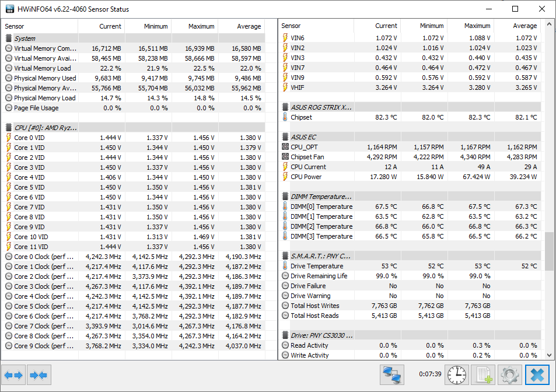Image resolution: width=556 pixels, height=392 pixels.
Task: Select the Page File Usage row label
Action: [x=36, y=108]
